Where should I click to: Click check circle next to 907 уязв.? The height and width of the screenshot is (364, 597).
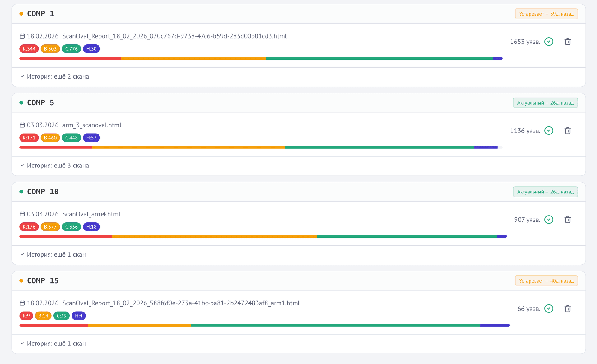pos(549,220)
